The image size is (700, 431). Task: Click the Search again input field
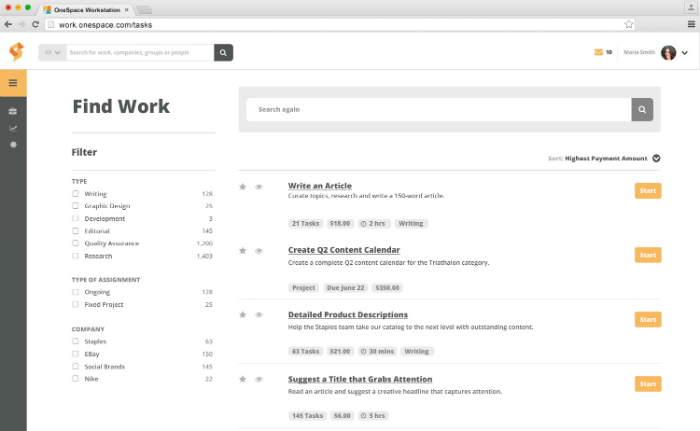pyautogui.click(x=439, y=109)
